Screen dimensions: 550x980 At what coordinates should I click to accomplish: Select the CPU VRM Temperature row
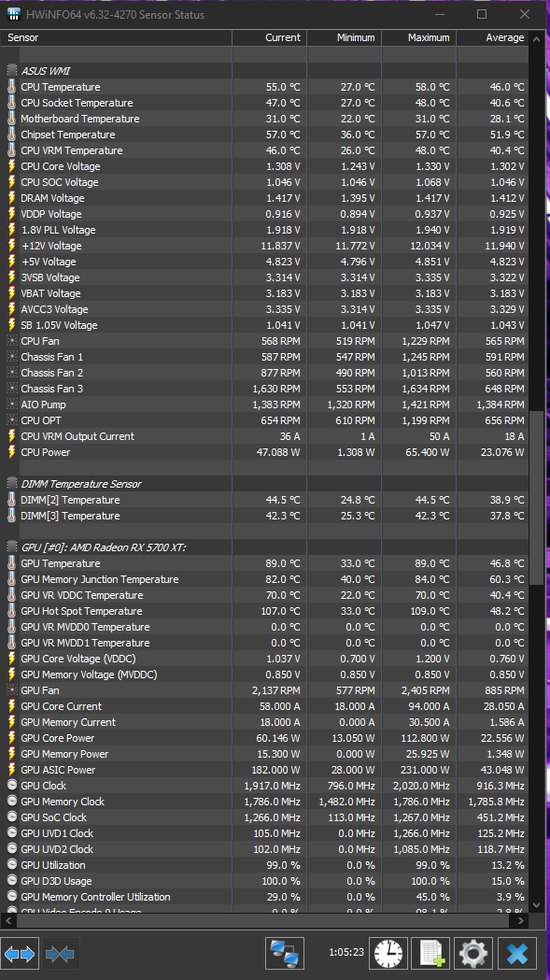265,150
